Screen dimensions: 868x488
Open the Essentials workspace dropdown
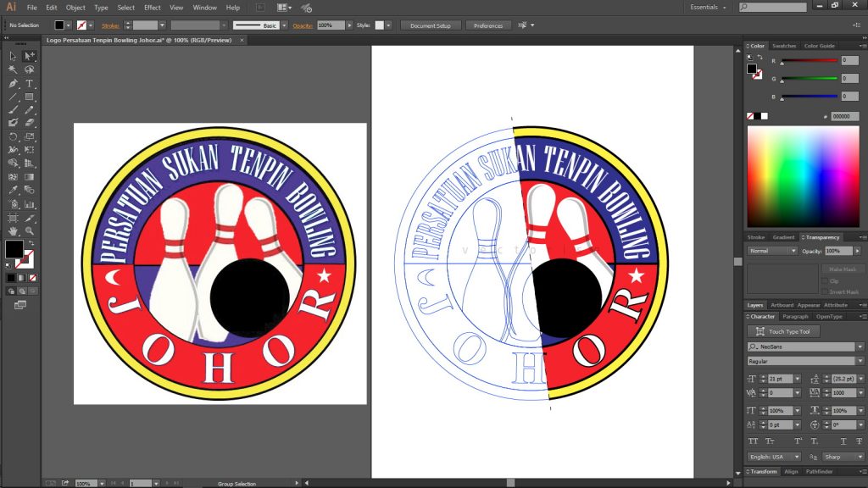708,7
